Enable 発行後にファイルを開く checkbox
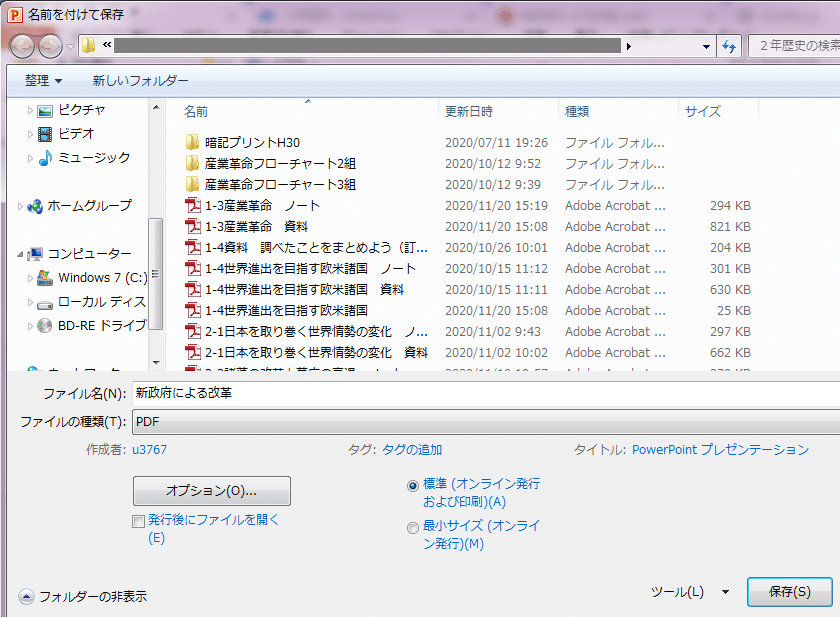This screenshot has width=840, height=617. (x=138, y=521)
